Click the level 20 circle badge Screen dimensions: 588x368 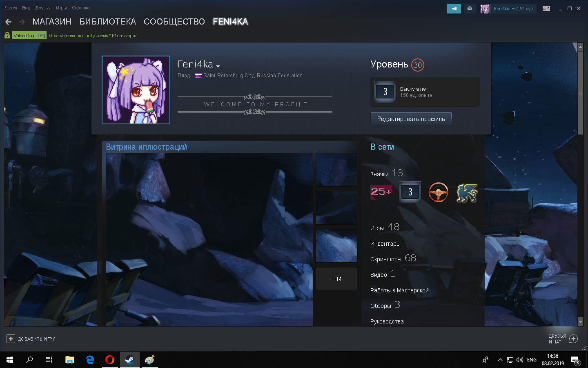click(x=418, y=65)
